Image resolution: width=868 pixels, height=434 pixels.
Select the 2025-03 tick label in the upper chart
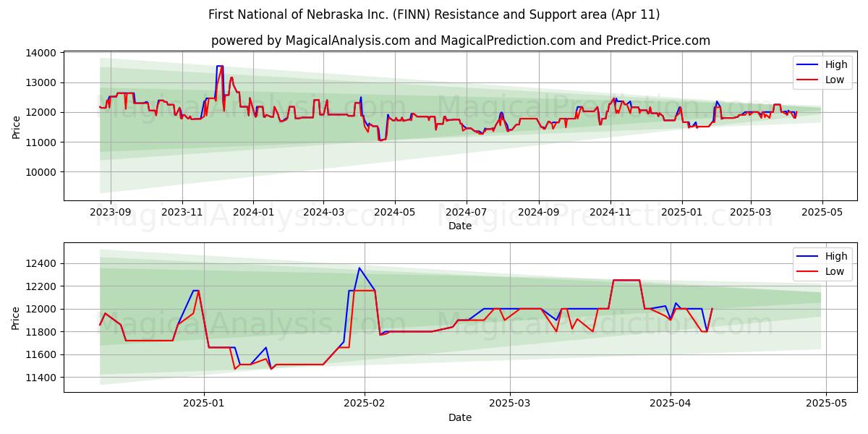(750, 212)
